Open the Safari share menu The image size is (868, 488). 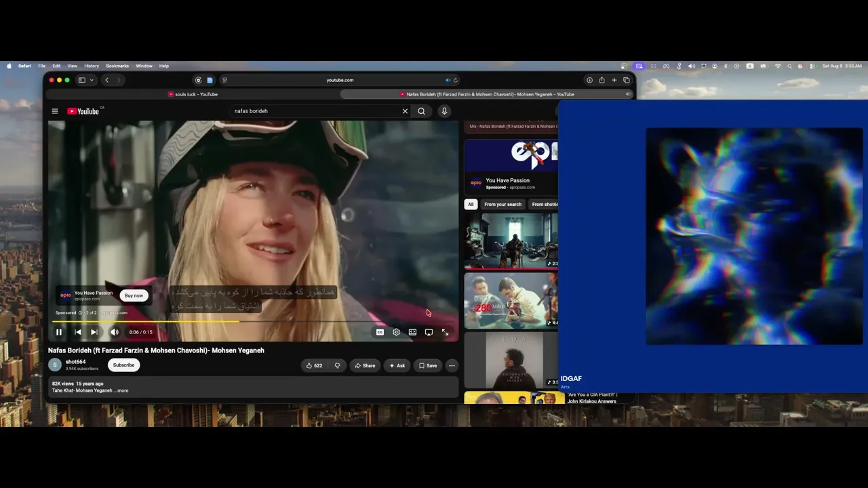(601, 80)
